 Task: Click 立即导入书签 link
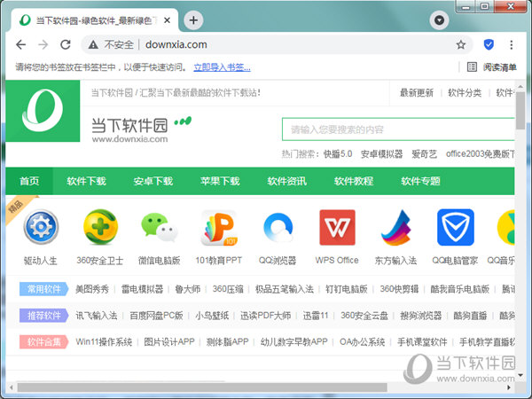pyautogui.click(x=222, y=67)
